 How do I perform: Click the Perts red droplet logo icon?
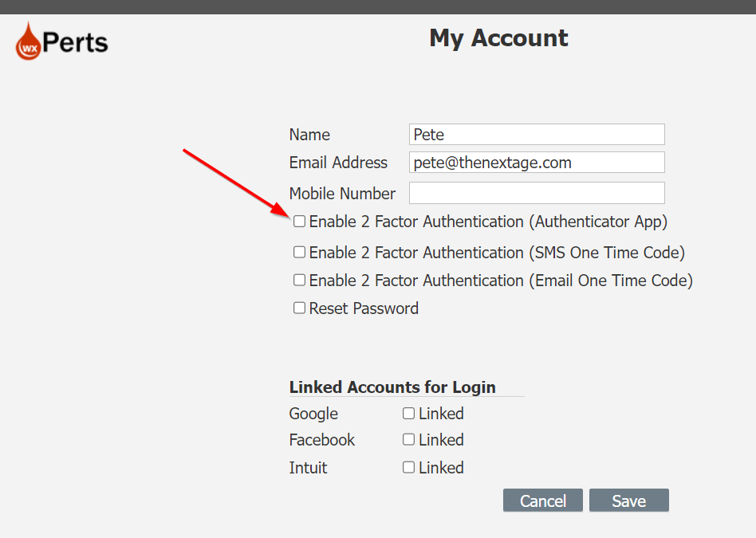(x=29, y=41)
